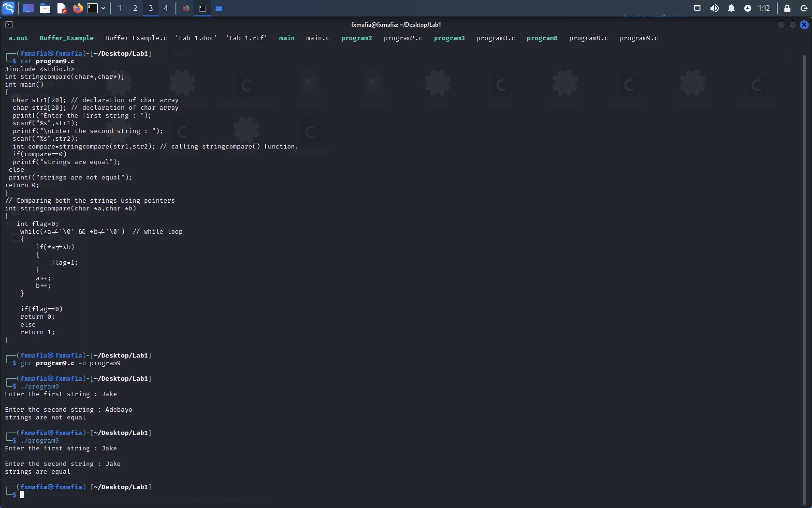Click the '#include <stdio.h>' line
Viewport: 812px width, 508px height.
(x=40, y=69)
